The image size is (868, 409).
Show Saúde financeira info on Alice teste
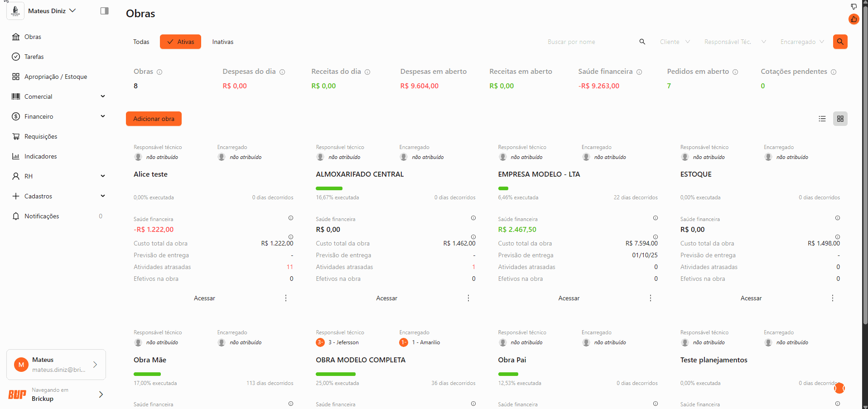tap(291, 218)
